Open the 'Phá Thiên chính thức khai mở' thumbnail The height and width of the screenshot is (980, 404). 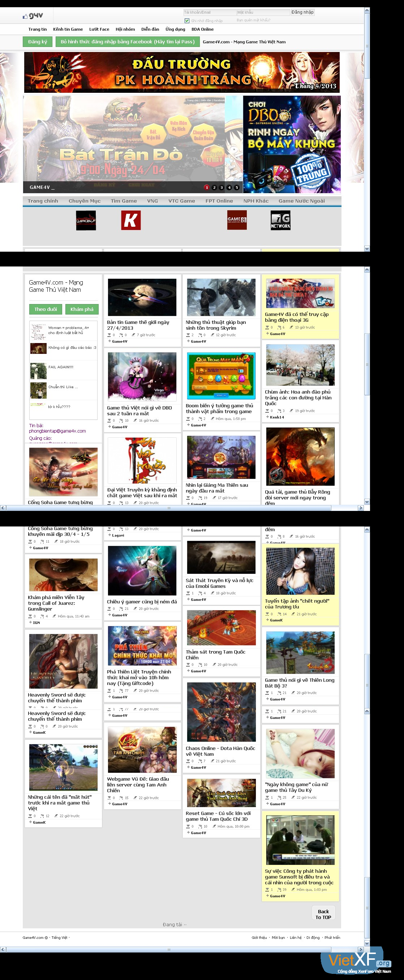pos(142,646)
